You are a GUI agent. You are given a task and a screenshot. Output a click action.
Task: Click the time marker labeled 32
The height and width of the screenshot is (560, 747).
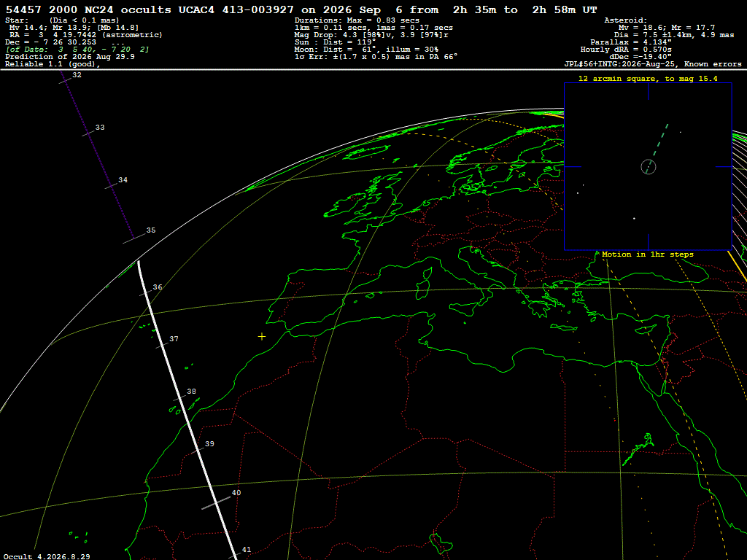77,75
